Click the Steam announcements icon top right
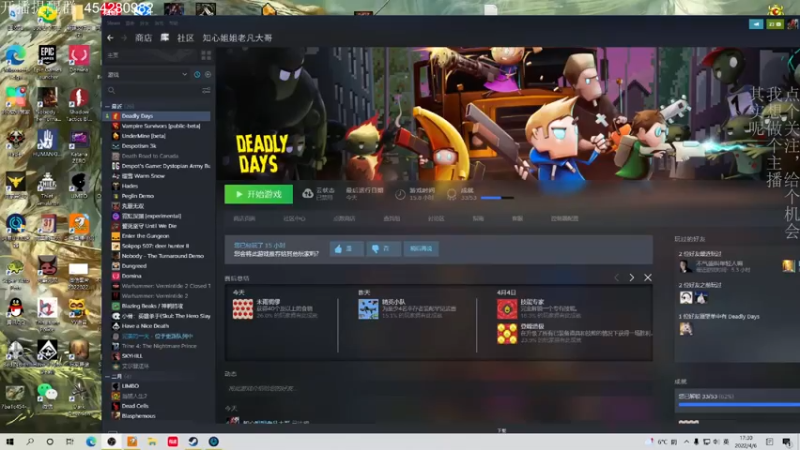The image size is (800, 450). pyautogui.click(x=756, y=24)
